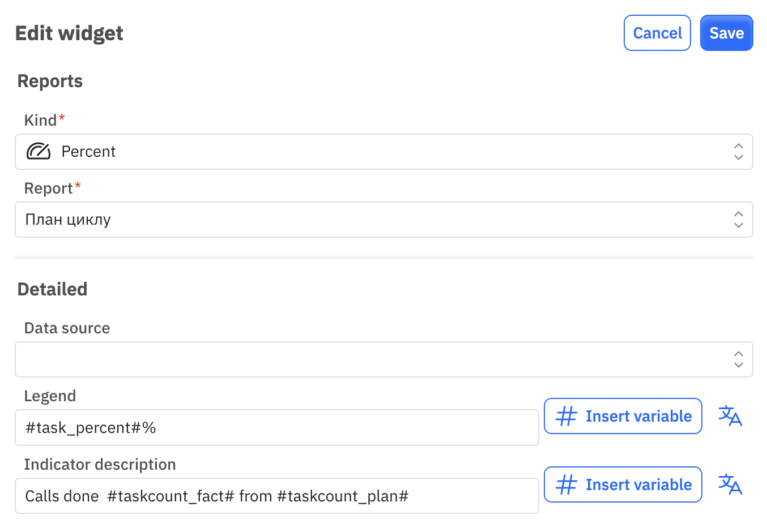Focus the Indicator description text input

(x=277, y=496)
